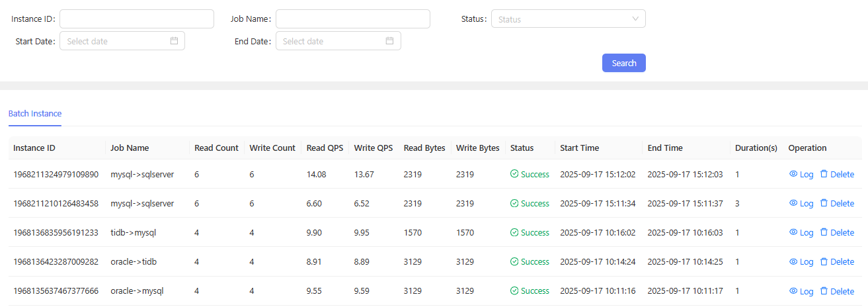The image size is (868, 307).
Task: Switch to the Batch Instance tab
Action: tap(35, 114)
